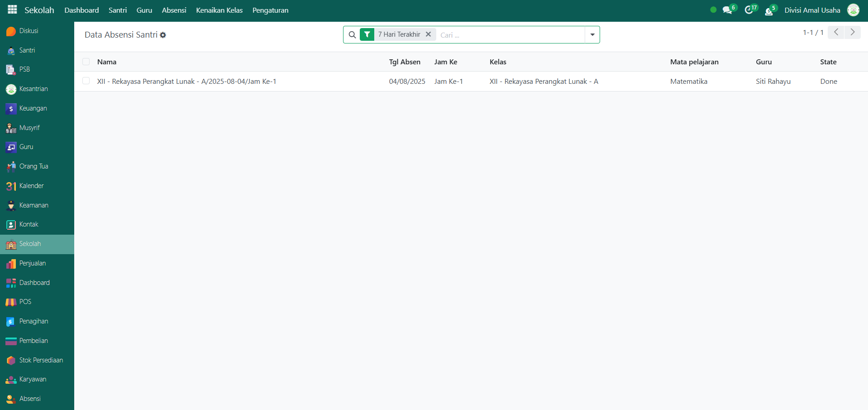Image resolution: width=868 pixels, height=410 pixels.
Task: Expand the search options dropdown arrow
Action: [x=592, y=35]
